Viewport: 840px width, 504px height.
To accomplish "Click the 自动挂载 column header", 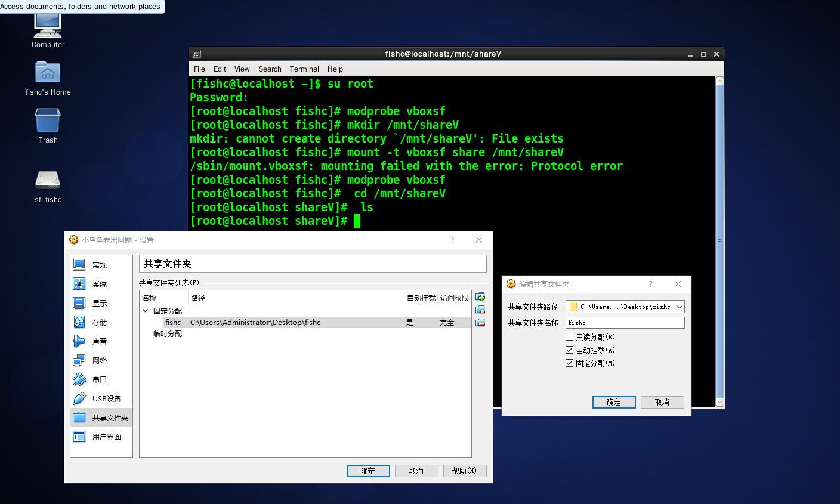I will pyautogui.click(x=421, y=298).
